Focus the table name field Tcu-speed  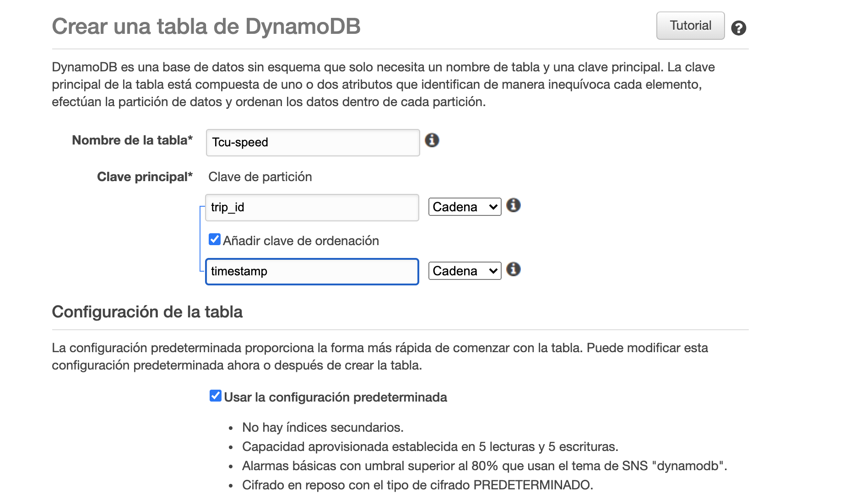point(313,143)
